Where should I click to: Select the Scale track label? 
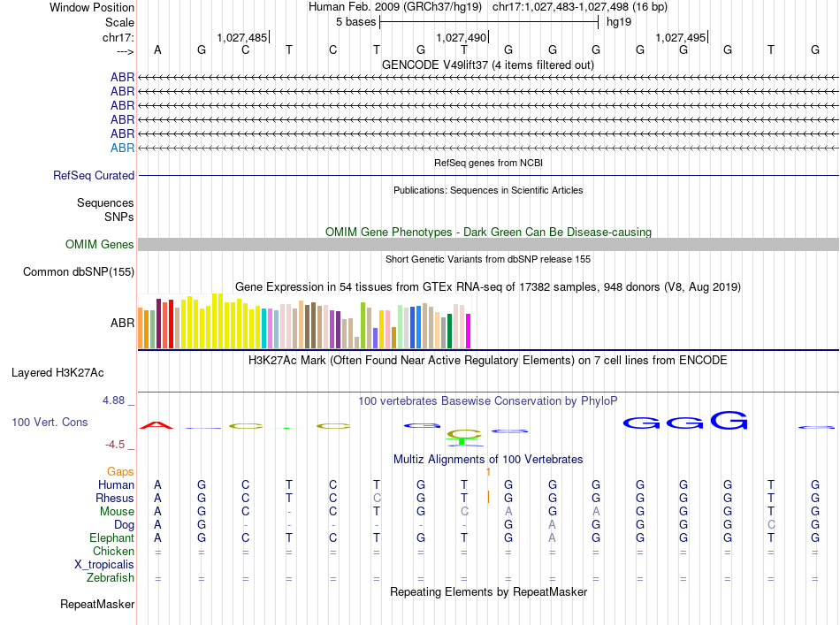[x=119, y=22]
